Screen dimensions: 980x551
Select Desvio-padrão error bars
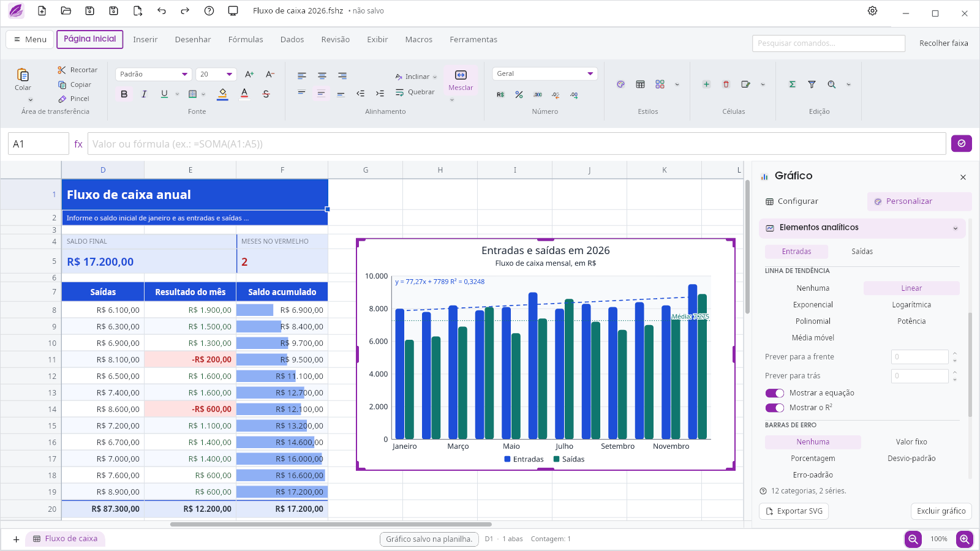coord(911,459)
